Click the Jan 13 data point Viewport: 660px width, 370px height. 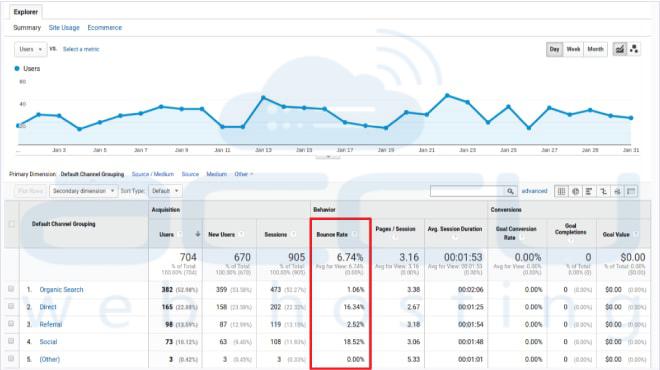click(263, 98)
